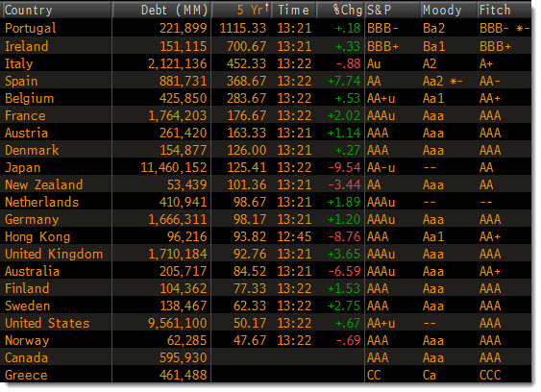Image resolution: width=541 pixels, height=392 pixels.
Task: Click Portugal's 5 Yr value 1115.33
Action: [243, 28]
